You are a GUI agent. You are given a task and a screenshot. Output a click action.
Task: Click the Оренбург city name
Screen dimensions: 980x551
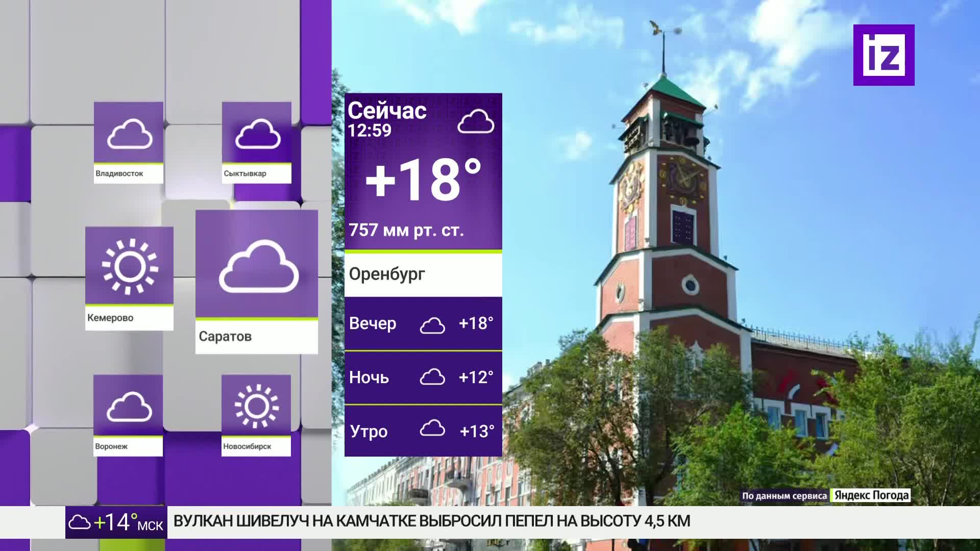pos(387,274)
